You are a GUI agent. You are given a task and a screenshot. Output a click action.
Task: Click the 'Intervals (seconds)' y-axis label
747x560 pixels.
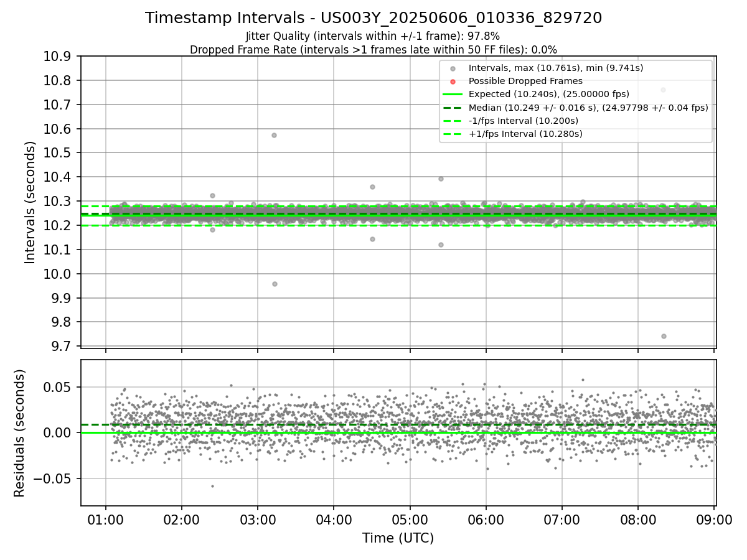(x=31, y=202)
